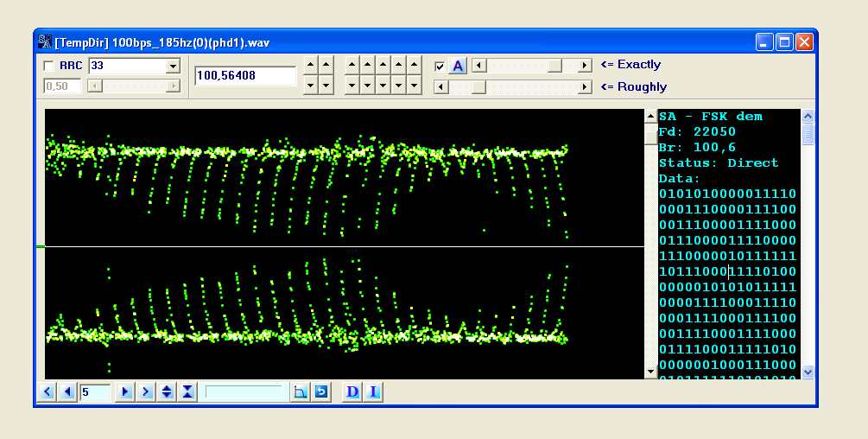Open the RRC value dropdown showing 33
Viewport: 868px width, 439px height.
tap(173, 66)
